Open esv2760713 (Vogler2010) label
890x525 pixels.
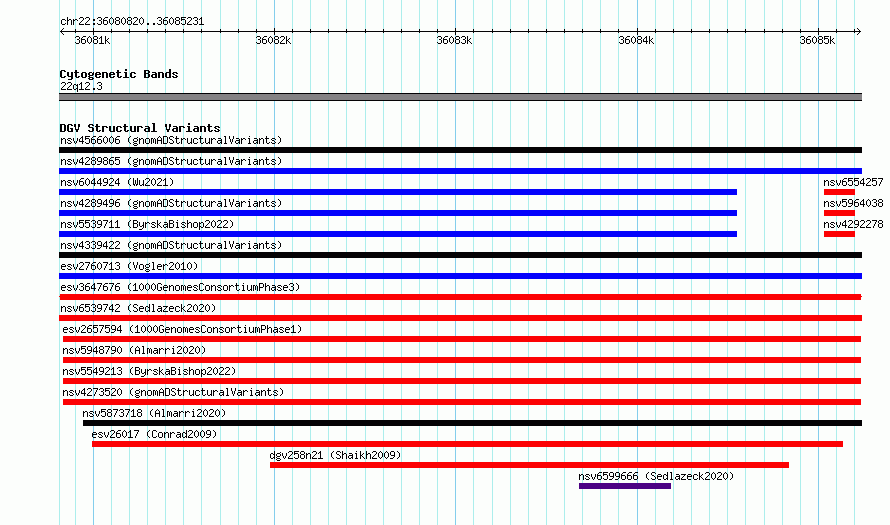coord(129,266)
